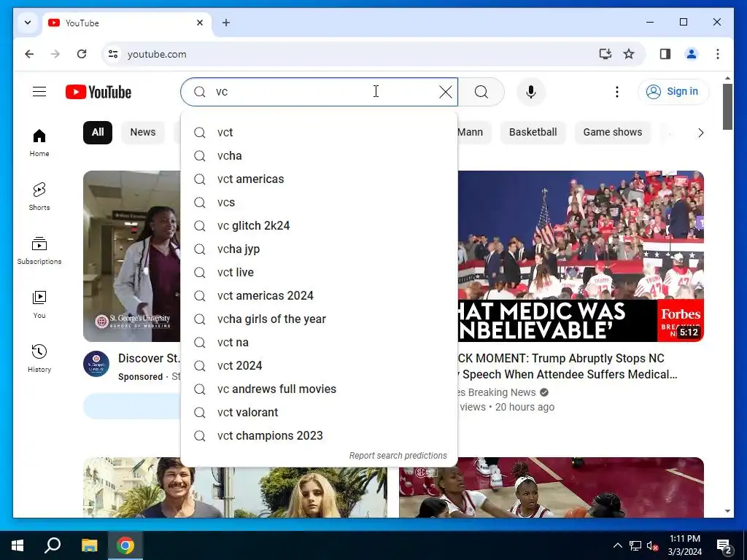Select the 'vct' search suggestion
Image resolution: width=747 pixels, height=560 pixels.
(320, 133)
